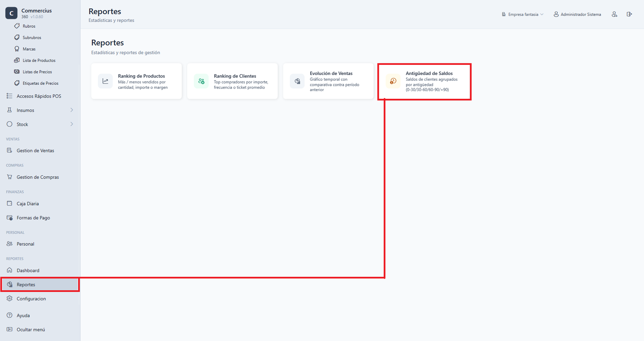Select Marcas from the sidebar
The image size is (644, 341).
[29, 49]
